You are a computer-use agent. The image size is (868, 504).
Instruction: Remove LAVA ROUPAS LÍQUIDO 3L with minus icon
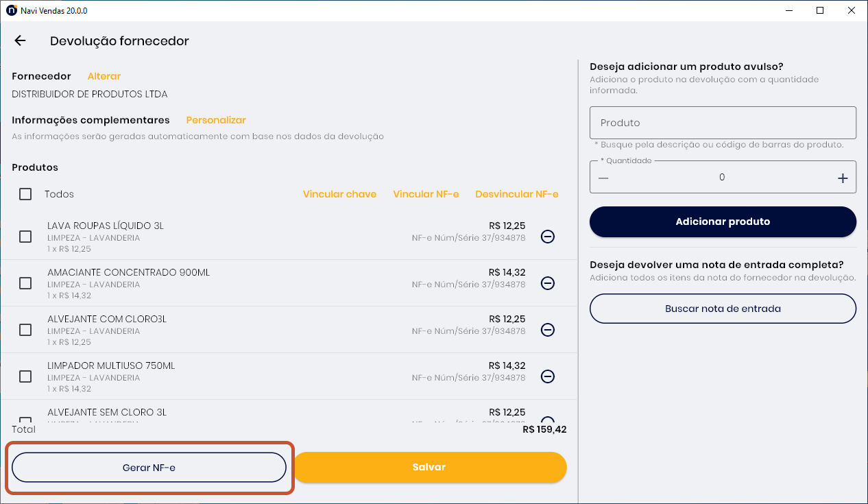pos(548,237)
